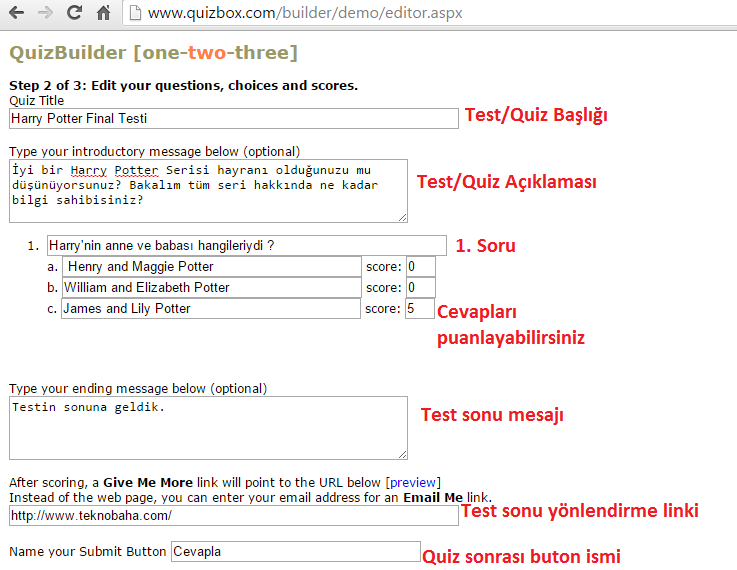Screen dimensions: 737x570
Task: Click 'Name your Submit Button' label
Action: tap(87, 552)
